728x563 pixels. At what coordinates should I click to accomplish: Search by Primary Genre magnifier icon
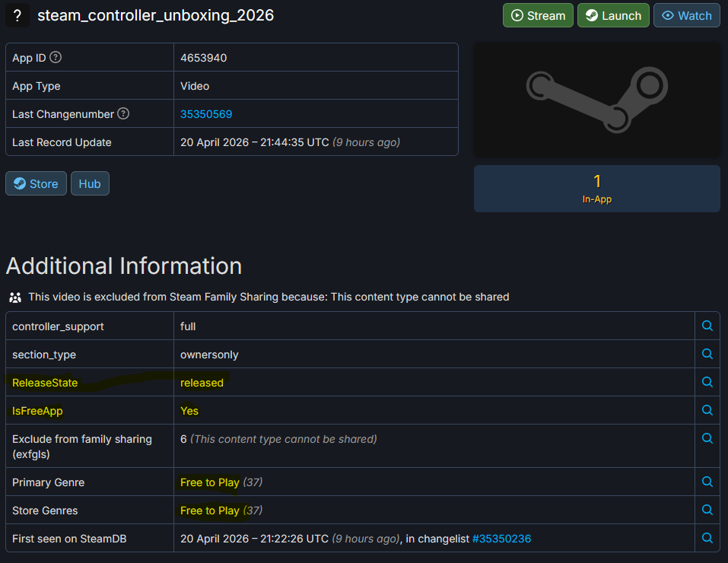707,482
